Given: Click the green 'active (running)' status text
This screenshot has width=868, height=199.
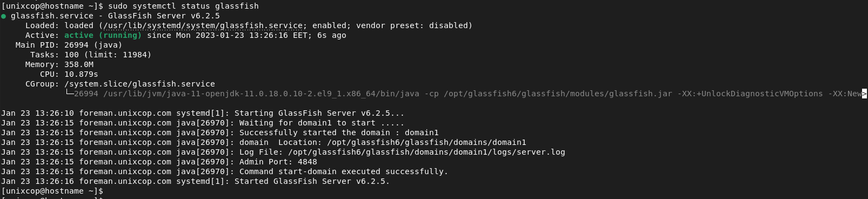Looking at the screenshot, I should click(x=103, y=35).
